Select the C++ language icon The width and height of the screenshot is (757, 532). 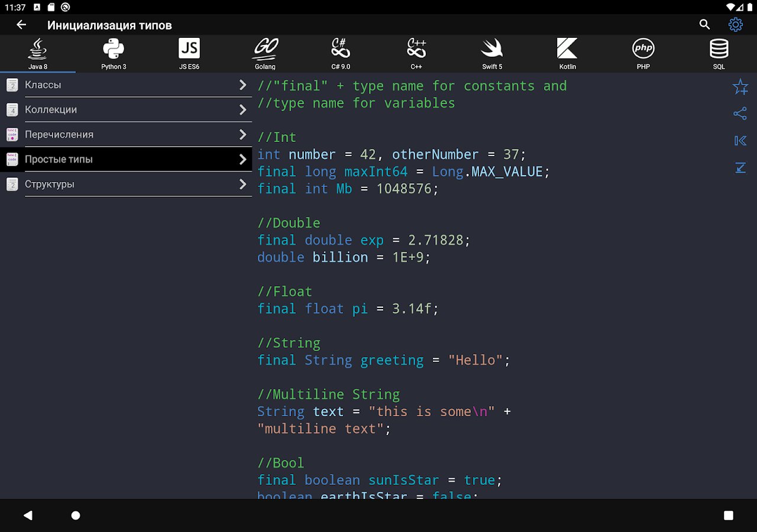pos(416,48)
